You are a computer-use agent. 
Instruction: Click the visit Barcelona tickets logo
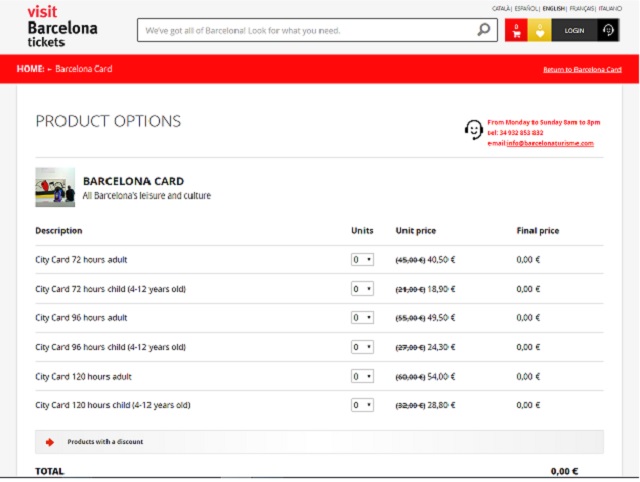62,27
